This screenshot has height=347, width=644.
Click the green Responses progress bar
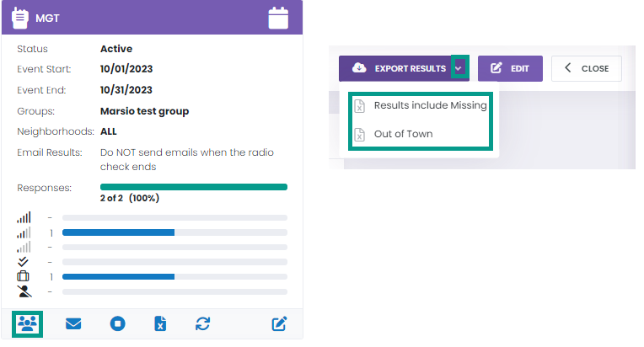click(x=193, y=187)
